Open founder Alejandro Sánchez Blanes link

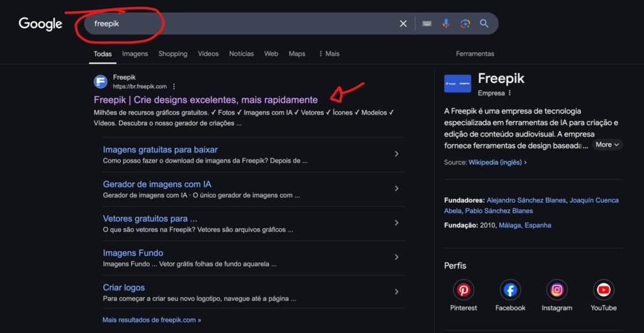(x=526, y=200)
